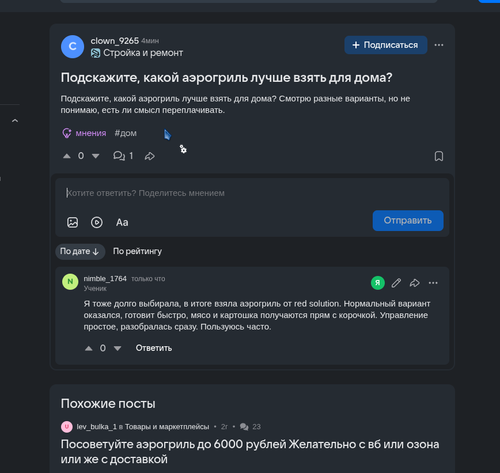Click the Отправить send button
Screen dimensions: 500x473
[x=408, y=220]
